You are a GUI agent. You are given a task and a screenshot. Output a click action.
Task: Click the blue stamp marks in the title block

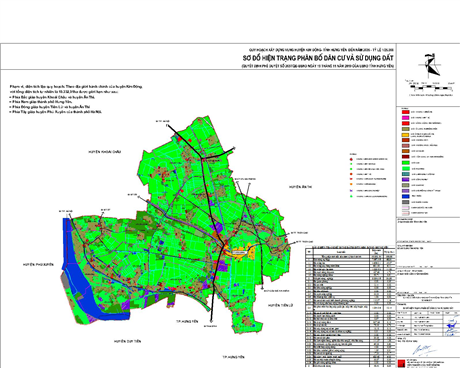(x=452, y=325)
